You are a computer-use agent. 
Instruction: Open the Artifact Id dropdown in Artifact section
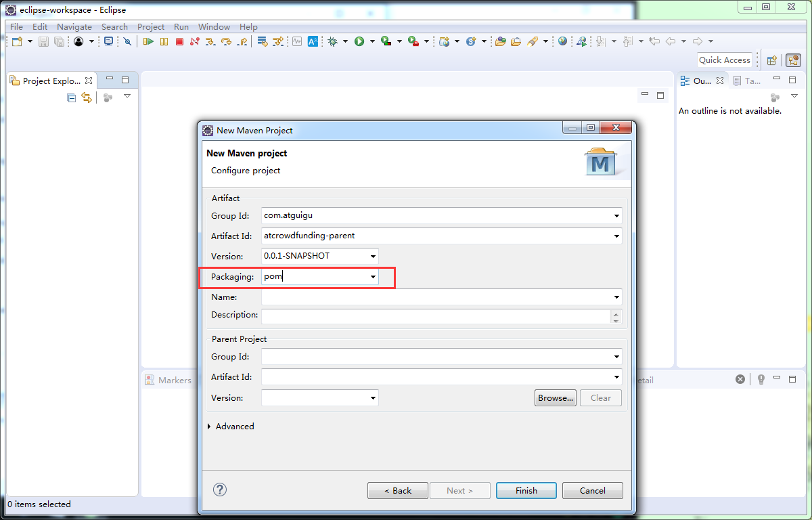616,236
